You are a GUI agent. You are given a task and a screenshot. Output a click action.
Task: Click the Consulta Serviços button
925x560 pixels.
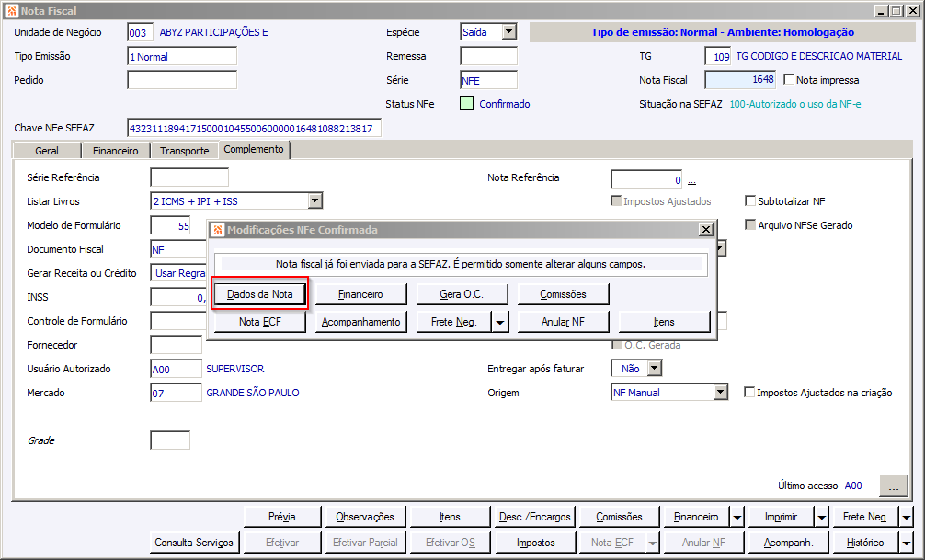pyautogui.click(x=193, y=543)
